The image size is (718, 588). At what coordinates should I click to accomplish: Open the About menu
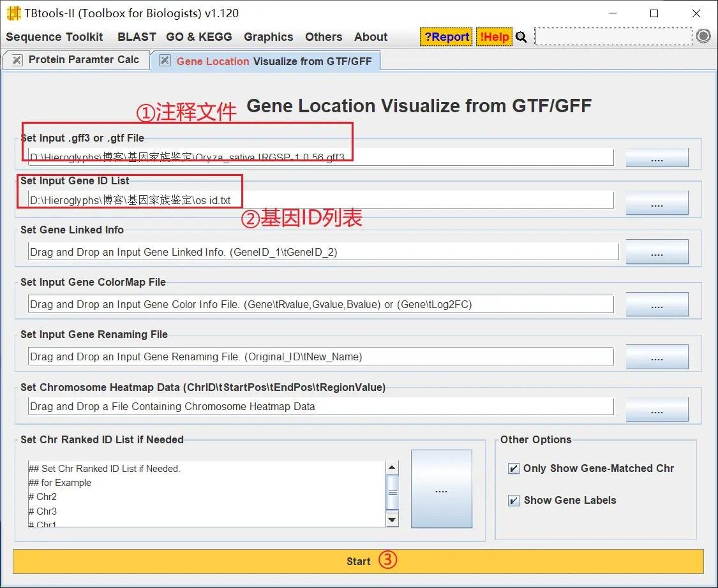tap(371, 37)
